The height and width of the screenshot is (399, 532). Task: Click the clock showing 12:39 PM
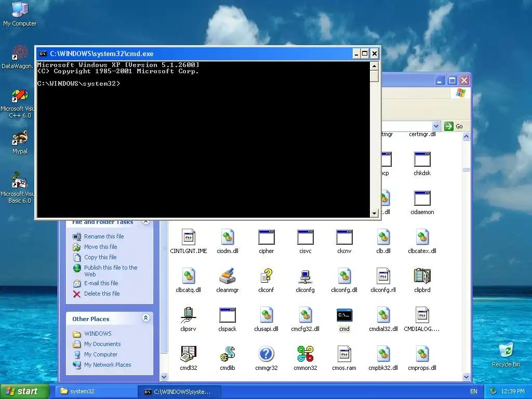pos(513,392)
